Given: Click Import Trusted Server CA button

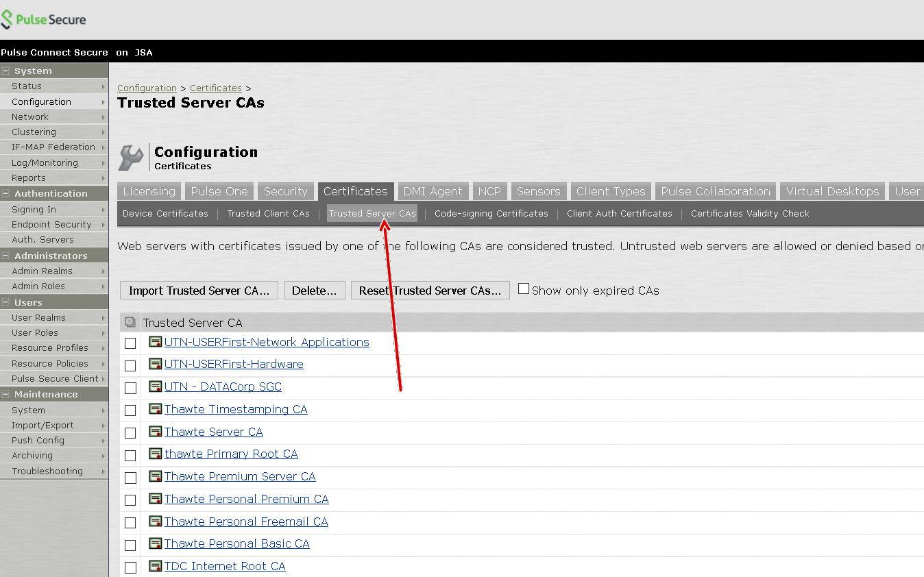Looking at the screenshot, I should coord(199,291).
